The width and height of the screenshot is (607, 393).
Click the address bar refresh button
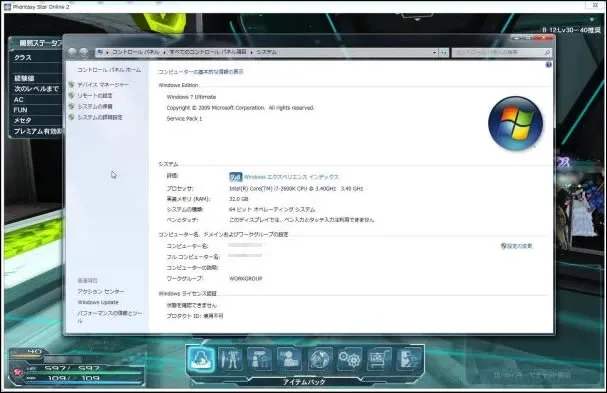click(444, 52)
